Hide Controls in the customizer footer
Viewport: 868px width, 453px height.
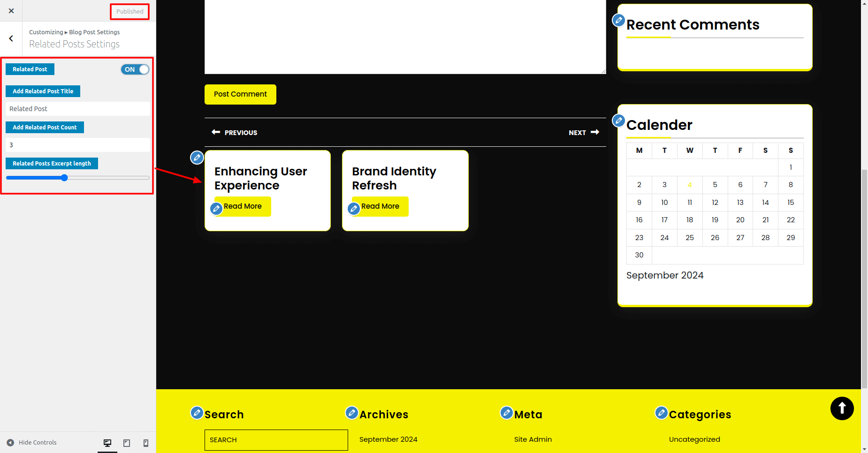coord(32,442)
